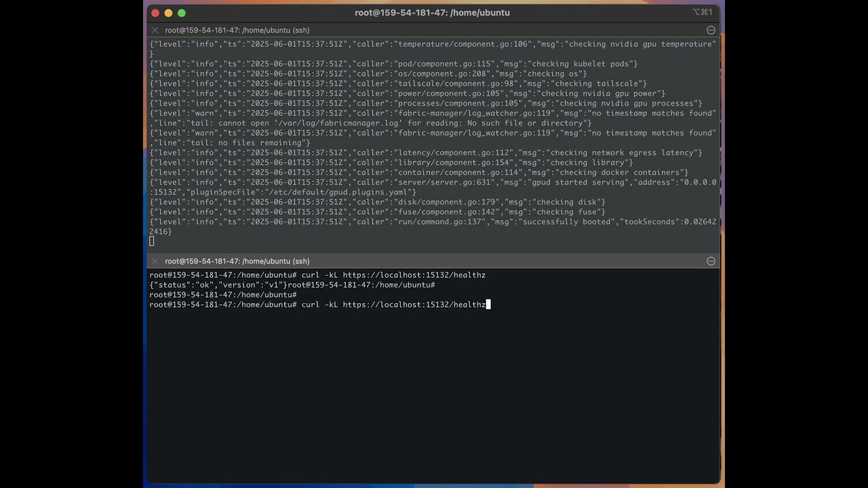This screenshot has height=488, width=868.
Task: Click the 'checking kubelet pods' log line
Action: pos(393,64)
